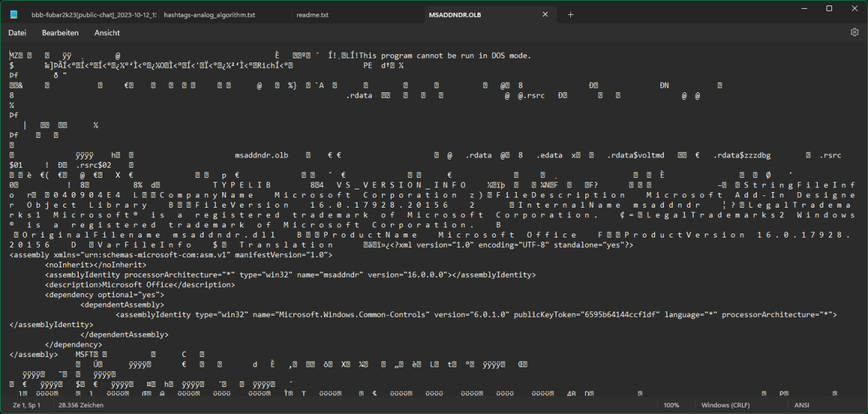Click the ANSI encoding status entry
868x414 pixels.
(x=802, y=405)
